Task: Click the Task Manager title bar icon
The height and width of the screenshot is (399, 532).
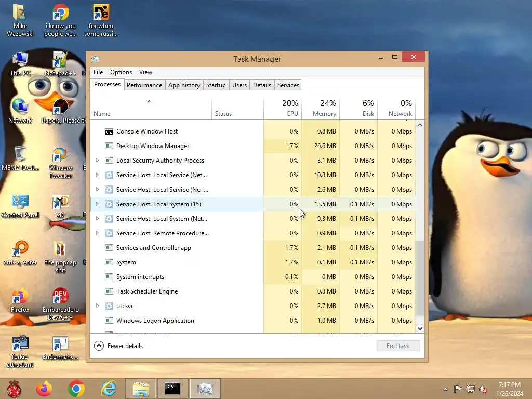Action: (96, 59)
